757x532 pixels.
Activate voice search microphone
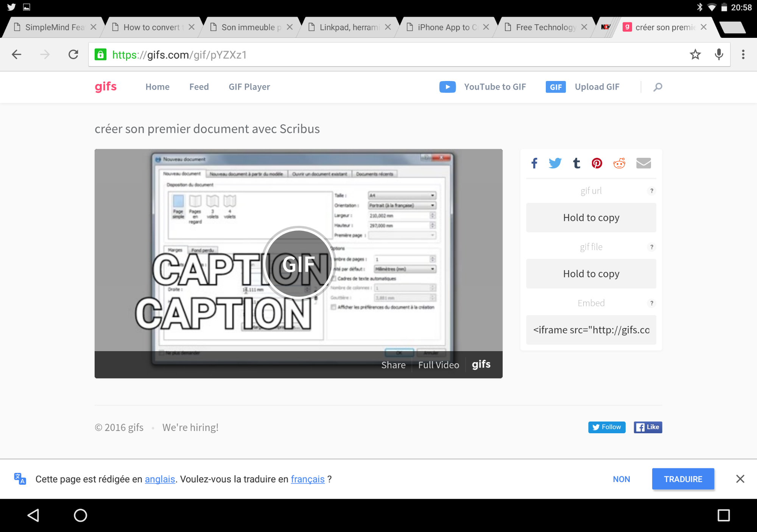719,54
